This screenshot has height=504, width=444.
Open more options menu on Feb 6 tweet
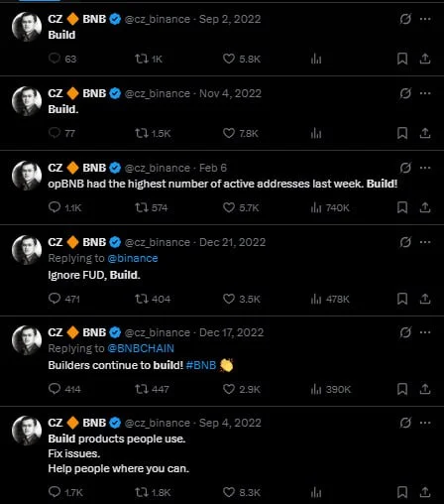(x=425, y=168)
